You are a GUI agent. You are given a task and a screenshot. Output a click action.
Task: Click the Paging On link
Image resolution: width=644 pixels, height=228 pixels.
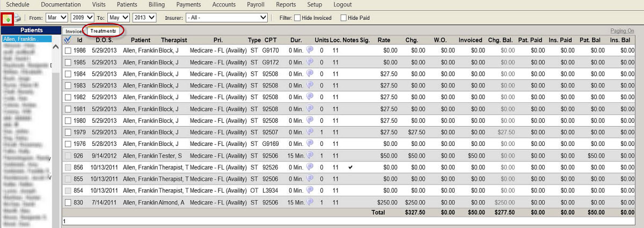(x=622, y=31)
